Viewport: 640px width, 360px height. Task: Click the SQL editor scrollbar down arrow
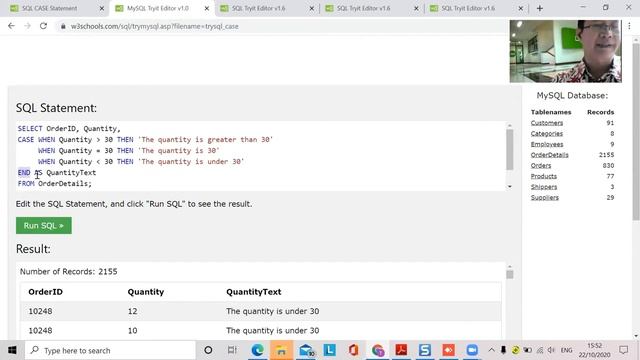click(x=510, y=187)
